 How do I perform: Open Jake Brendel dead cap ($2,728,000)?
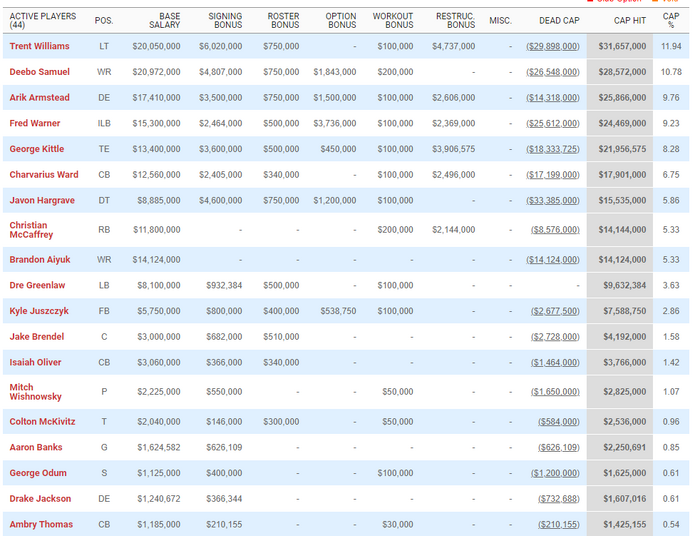[555, 337]
